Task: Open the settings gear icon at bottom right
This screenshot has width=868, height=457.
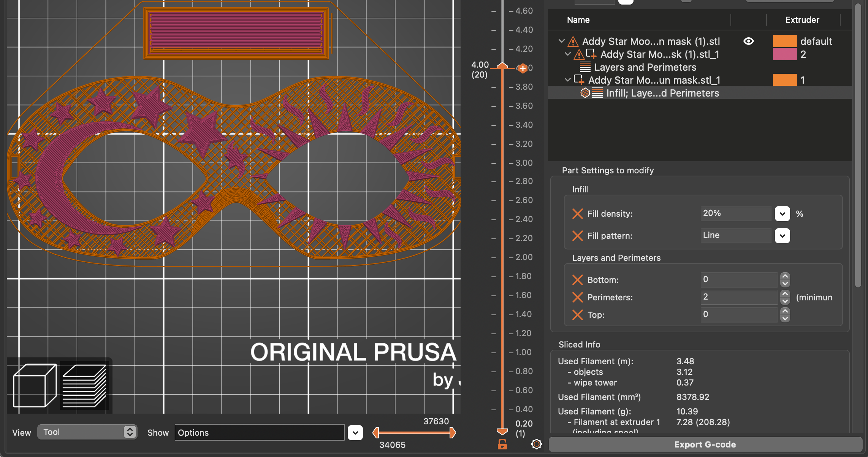Action: coord(536,444)
